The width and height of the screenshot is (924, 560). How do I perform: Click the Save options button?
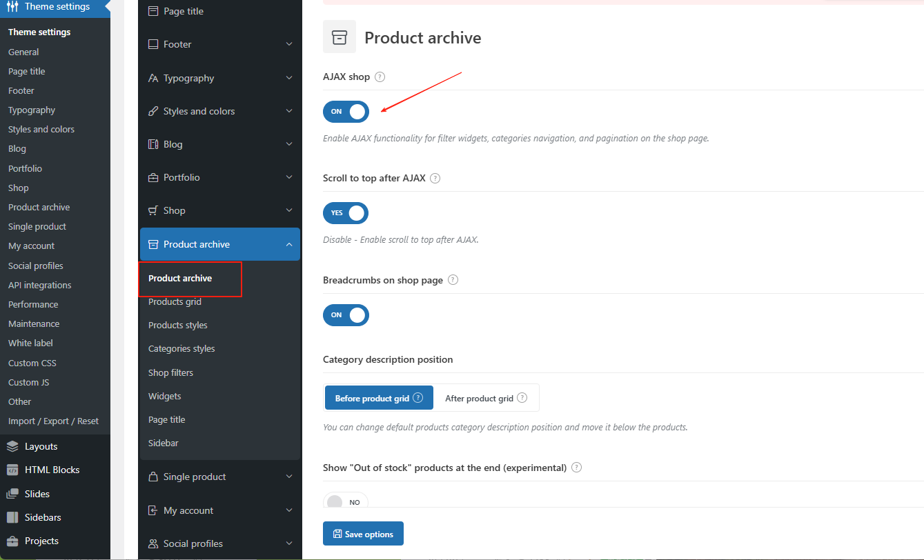(363, 534)
